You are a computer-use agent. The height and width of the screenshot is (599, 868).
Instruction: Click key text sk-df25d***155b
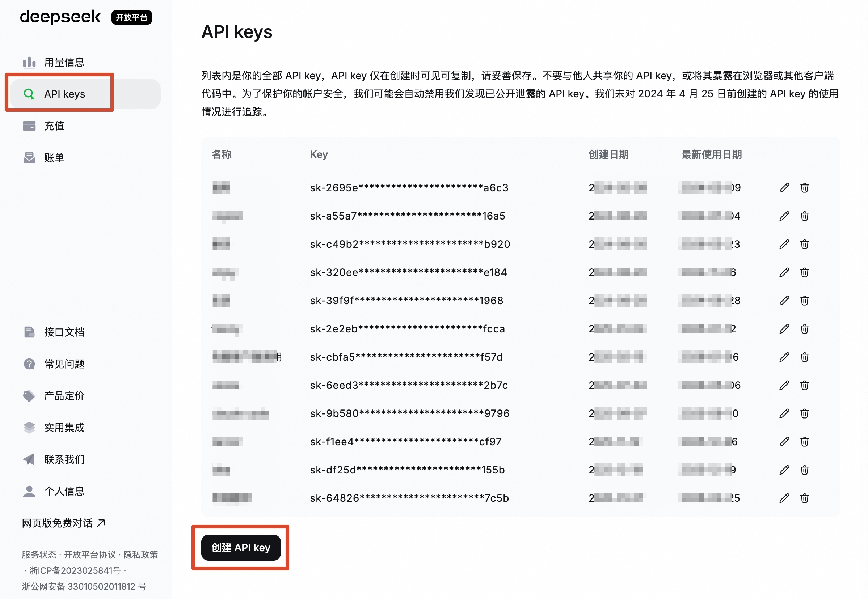(407, 470)
